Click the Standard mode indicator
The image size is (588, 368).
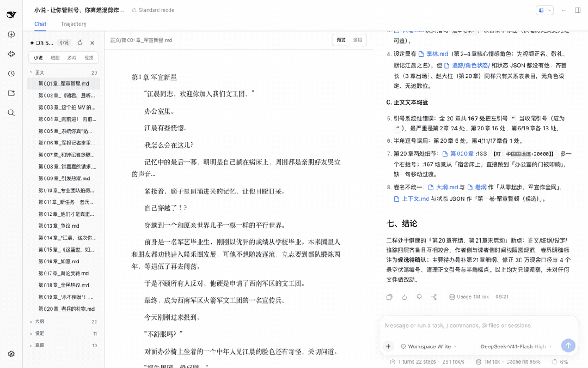(x=153, y=10)
